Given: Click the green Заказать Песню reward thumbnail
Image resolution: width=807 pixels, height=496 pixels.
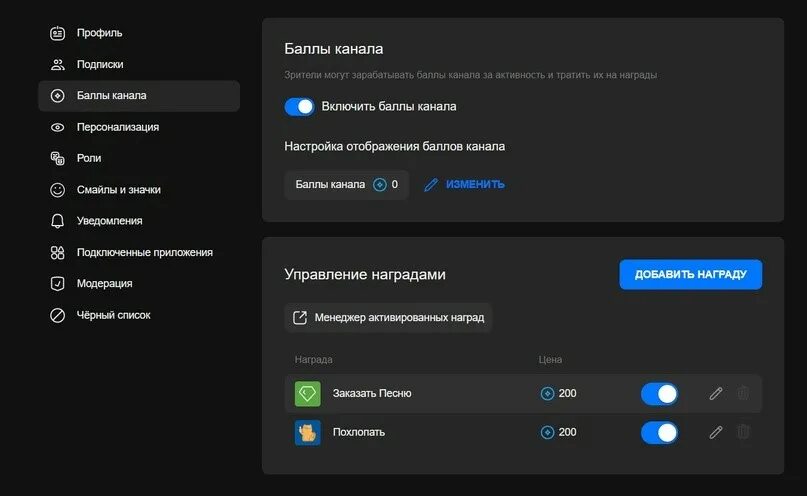Looking at the screenshot, I should (308, 394).
